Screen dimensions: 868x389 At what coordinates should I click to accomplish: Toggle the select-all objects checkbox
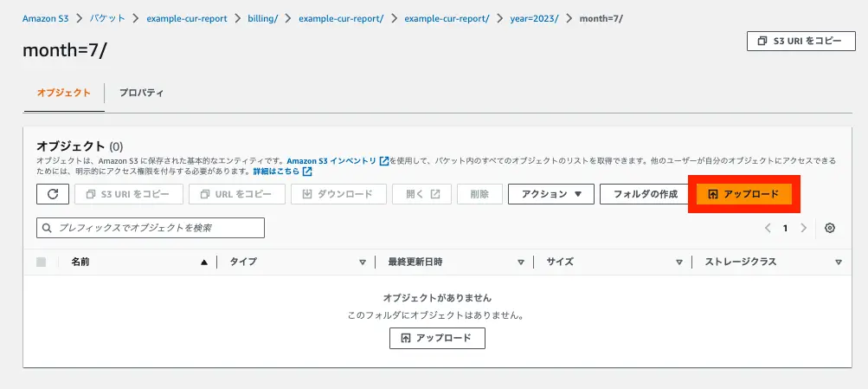pyautogui.click(x=42, y=262)
